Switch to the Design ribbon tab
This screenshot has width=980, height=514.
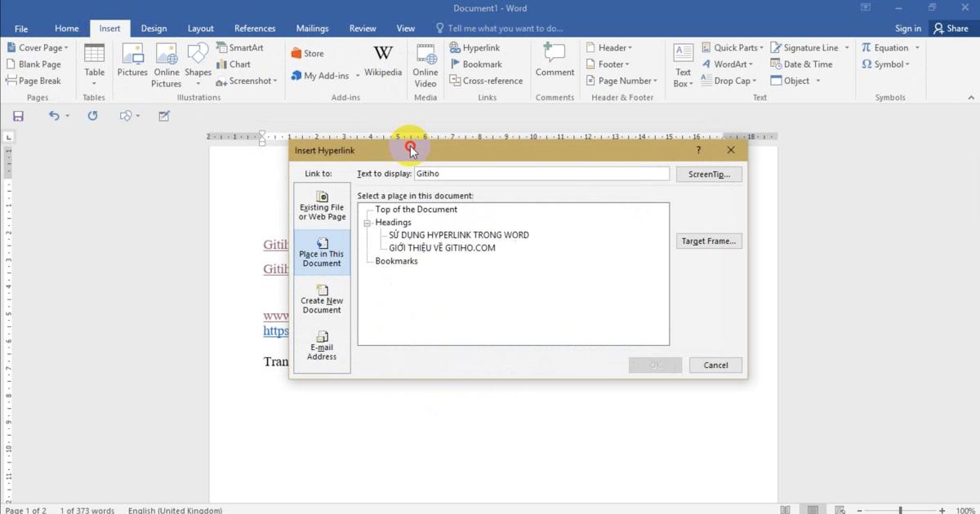point(154,28)
